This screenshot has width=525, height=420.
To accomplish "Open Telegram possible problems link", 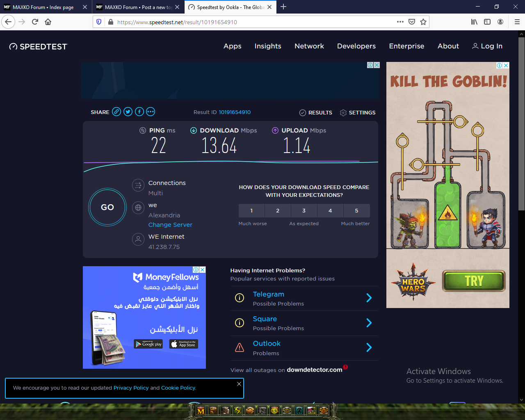I will [269, 294].
